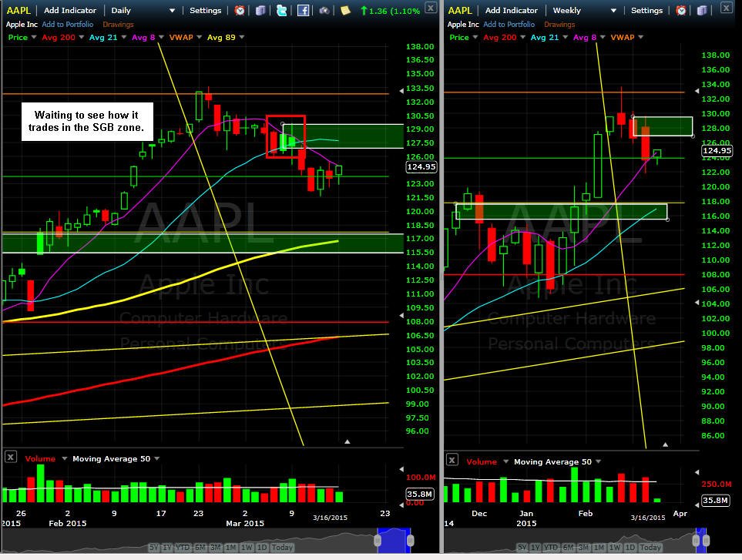The image size is (742, 560).
Task: Open the alarm clock icon on weekly chart
Action: 681,10
